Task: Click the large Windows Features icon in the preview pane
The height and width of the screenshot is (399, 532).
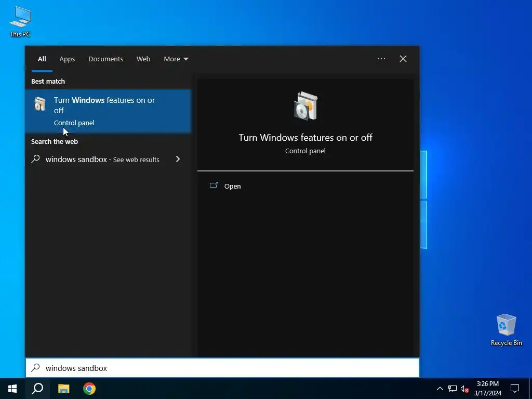Action: [x=305, y=106]
